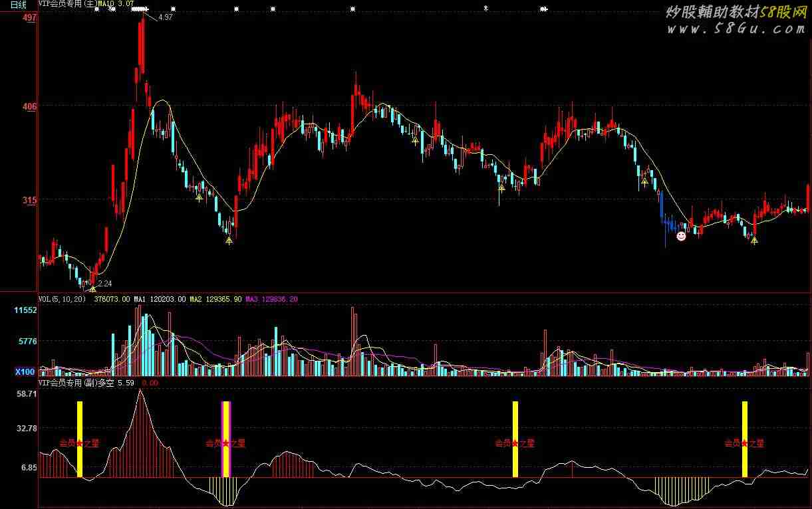Click the leftmost yellow 会员之星 signal bar
Image resolution: width=812 pixels, height=509 pixels.
[x=80, y=439]
